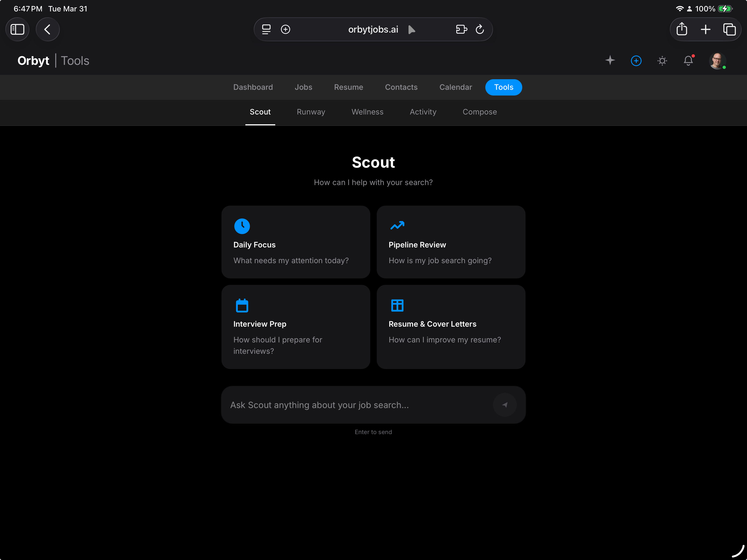Open the profile avatar menu

point(717,61)
